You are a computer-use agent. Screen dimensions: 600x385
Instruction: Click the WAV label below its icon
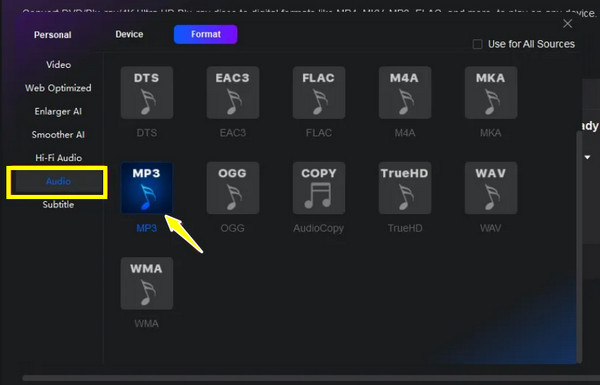tap(491, 228)
